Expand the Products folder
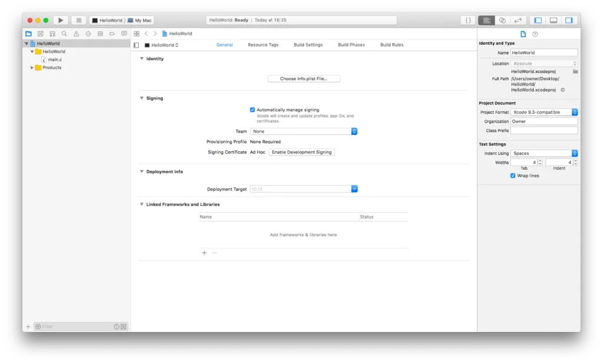 coord(32,68)
